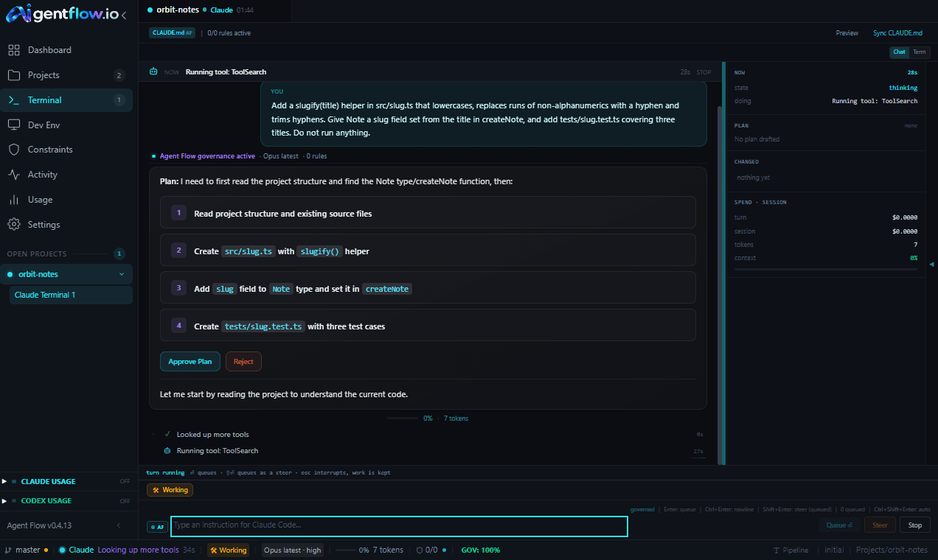The width and height of the screenshot is (938, 560).
Task: Click the Constraints shield icon
Action: pos(13,150)
